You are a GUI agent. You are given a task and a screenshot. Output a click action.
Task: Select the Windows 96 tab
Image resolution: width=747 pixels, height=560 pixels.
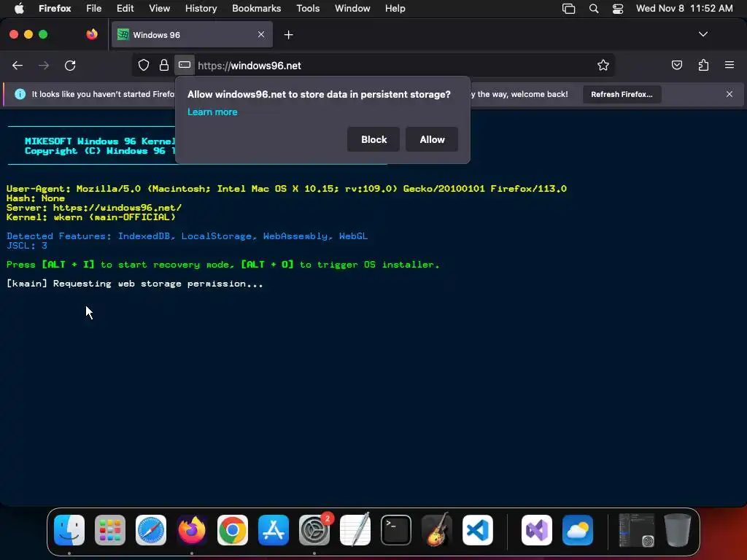[192, 35]
